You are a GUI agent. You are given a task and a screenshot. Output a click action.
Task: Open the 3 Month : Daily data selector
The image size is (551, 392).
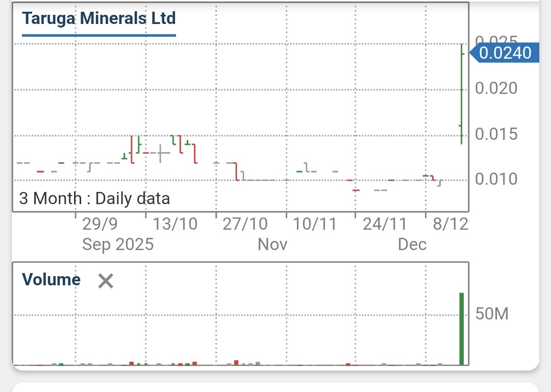[93, 198]
